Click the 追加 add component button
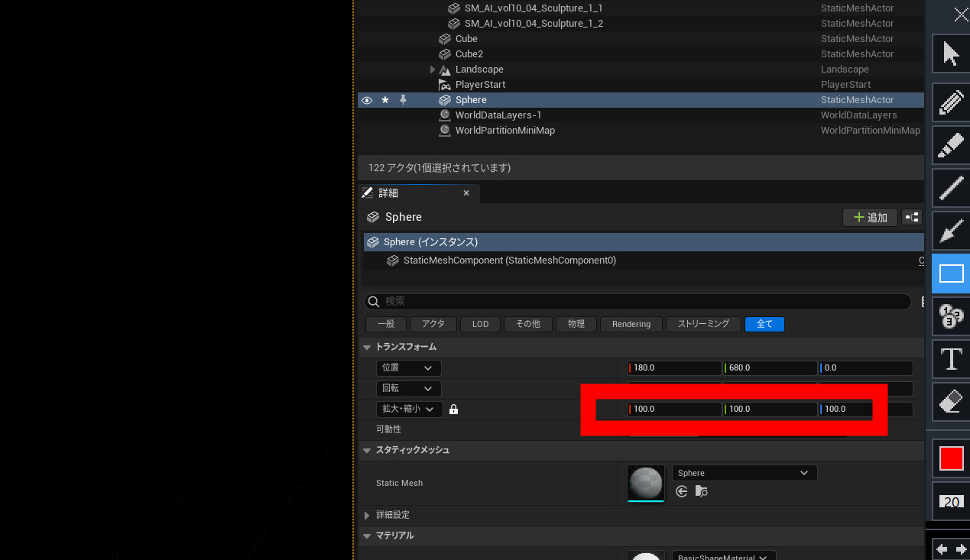 click(870, 218)
